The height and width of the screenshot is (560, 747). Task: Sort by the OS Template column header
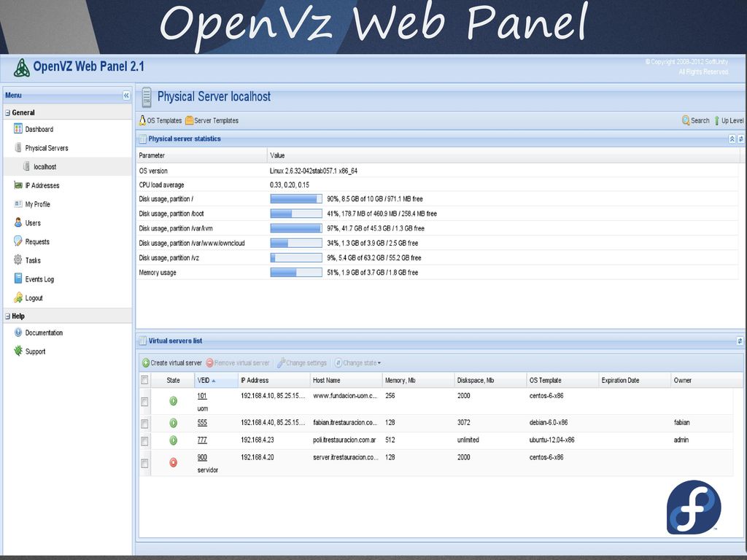point(562,381)
